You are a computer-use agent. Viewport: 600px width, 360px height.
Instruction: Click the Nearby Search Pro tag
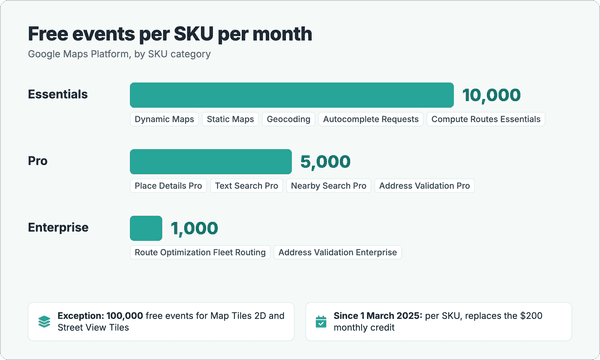point(329,186)
